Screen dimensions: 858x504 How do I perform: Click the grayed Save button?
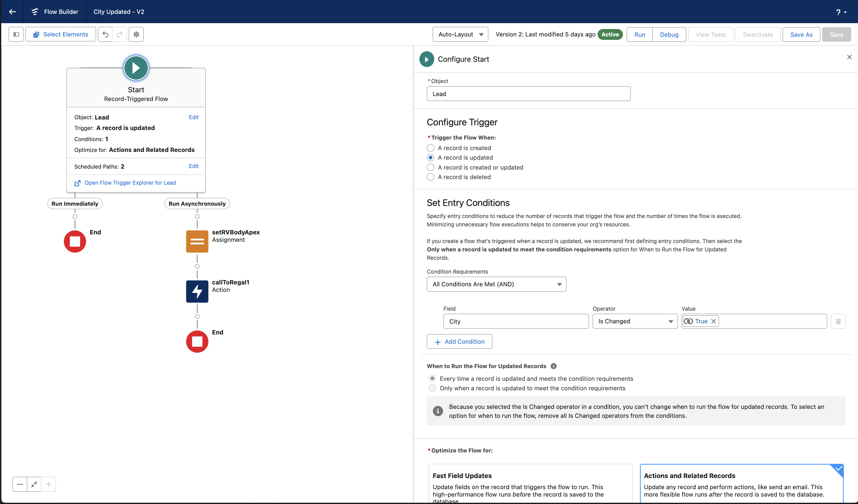click(x=837, y=34)
